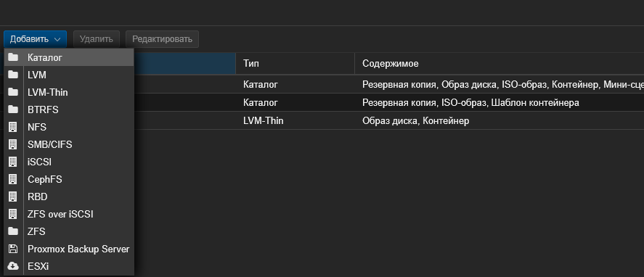Click the building icon beside NFS
644x277 pixels.
click(13, 127)
